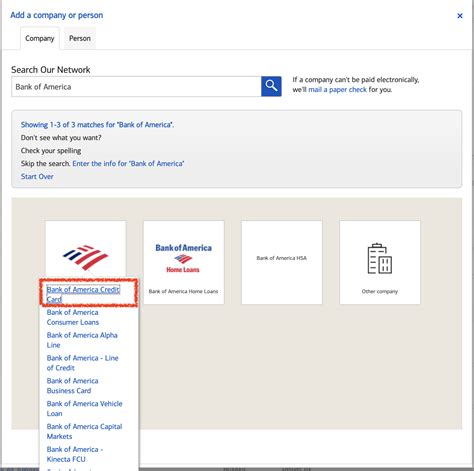Select Bank of America Consumer Loans option
The height and width of the screenshot is (471, 474).
73,317
